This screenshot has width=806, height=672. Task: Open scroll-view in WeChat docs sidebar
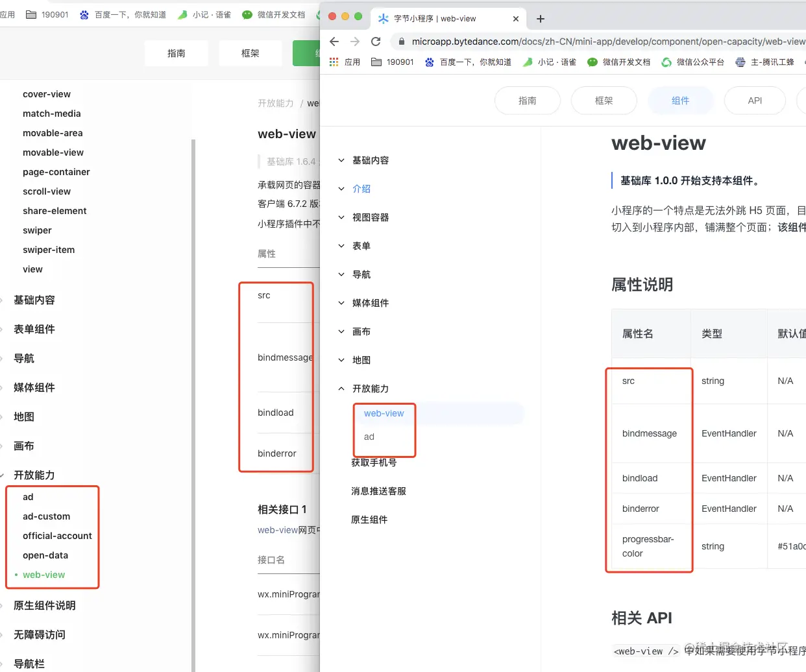47,191
